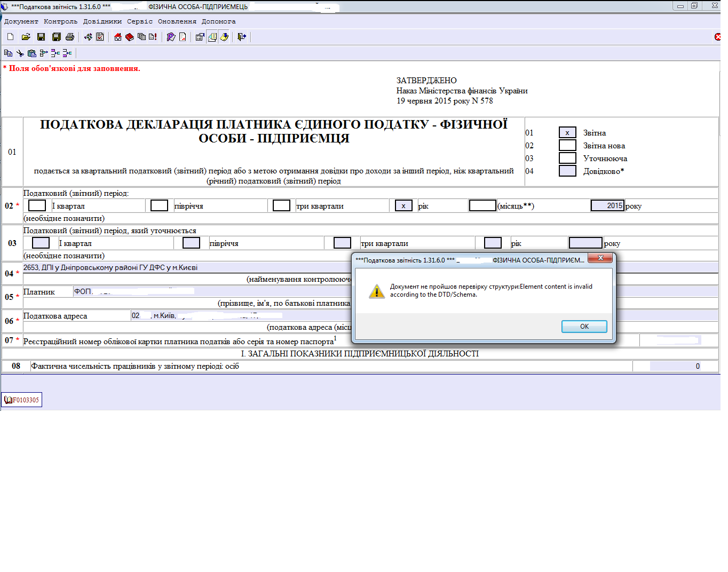Open the 'Документ' menu

(x=21, y=21)
